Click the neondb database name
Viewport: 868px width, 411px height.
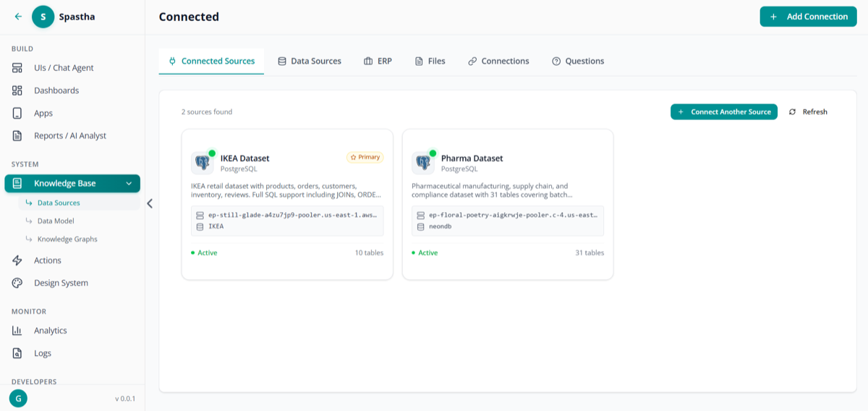[440, 226]
